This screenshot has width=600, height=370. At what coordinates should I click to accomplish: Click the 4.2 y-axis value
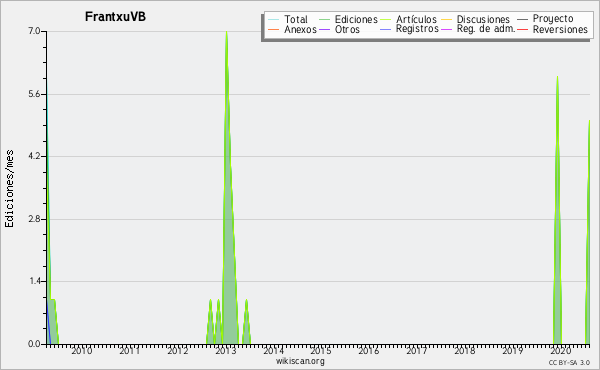click(x=34, y=156)
